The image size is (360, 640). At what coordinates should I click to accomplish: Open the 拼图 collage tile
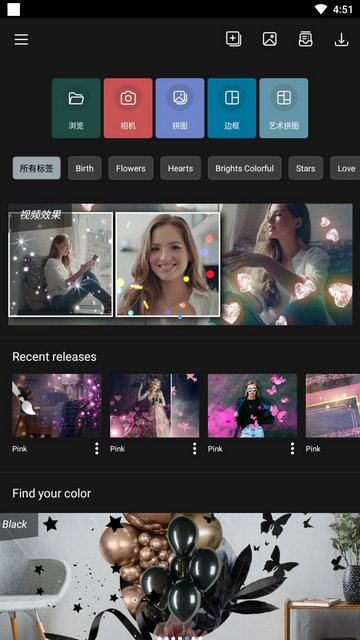(180, 108)
